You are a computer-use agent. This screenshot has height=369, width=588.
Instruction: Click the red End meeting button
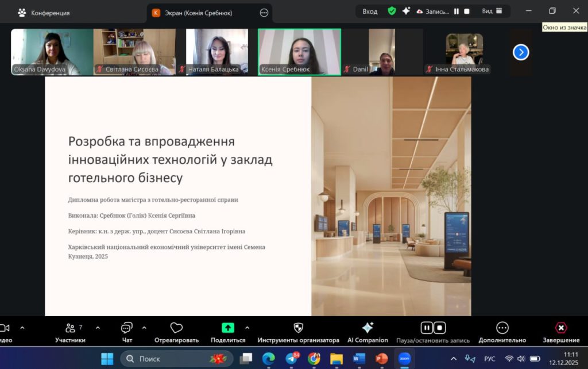pyautogui.click(x=561, y=328)
